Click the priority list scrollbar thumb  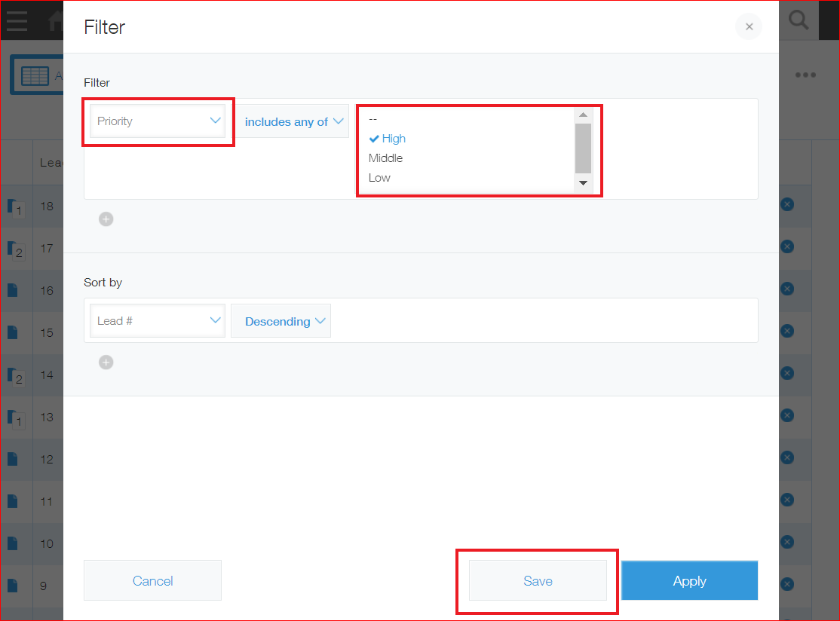coord(583,148)
